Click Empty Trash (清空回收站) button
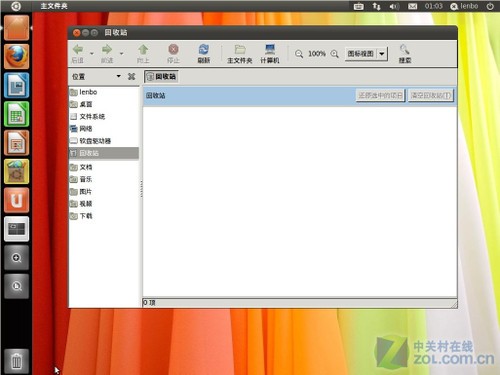This screenshot has height=375, width=500. (431, 95)
